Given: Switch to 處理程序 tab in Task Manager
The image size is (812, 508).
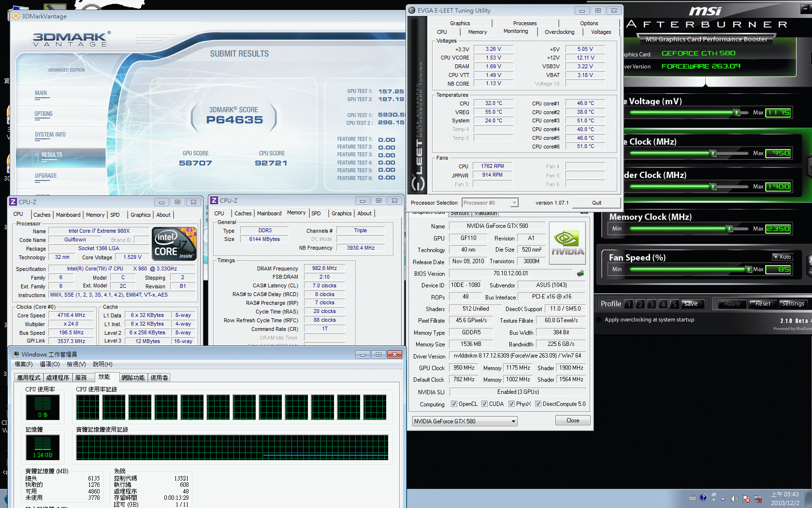Looking at the screenshot, I should tap(58, 378).
